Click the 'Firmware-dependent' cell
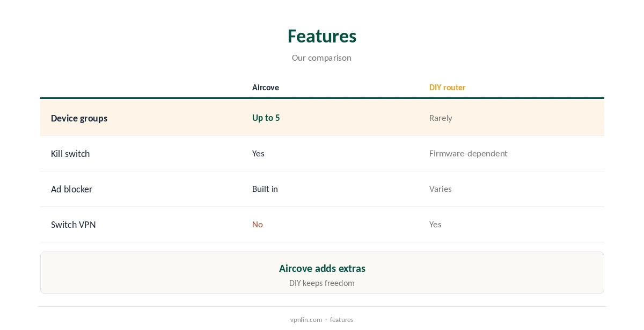This screenshot has width=644, height=330. (468, 154)
